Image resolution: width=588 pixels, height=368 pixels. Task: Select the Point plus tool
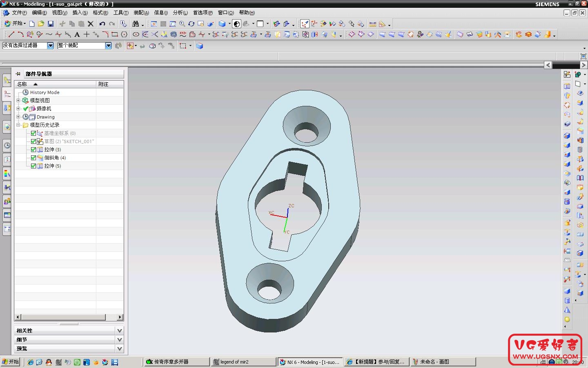click(x=87, y=34)
